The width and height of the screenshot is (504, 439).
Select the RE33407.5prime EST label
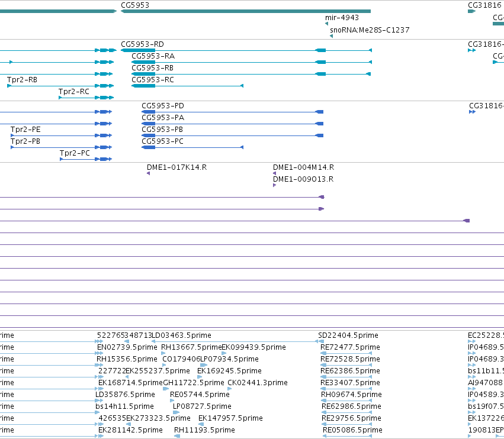click(351, 383)
